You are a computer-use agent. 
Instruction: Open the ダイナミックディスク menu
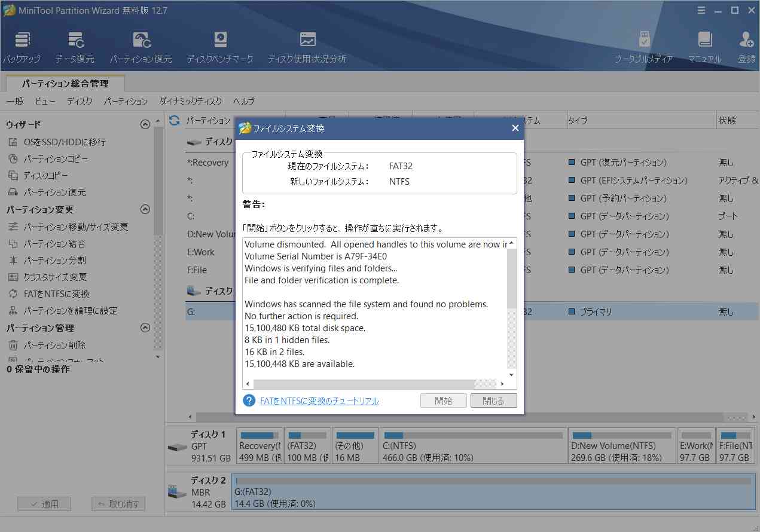191,102
